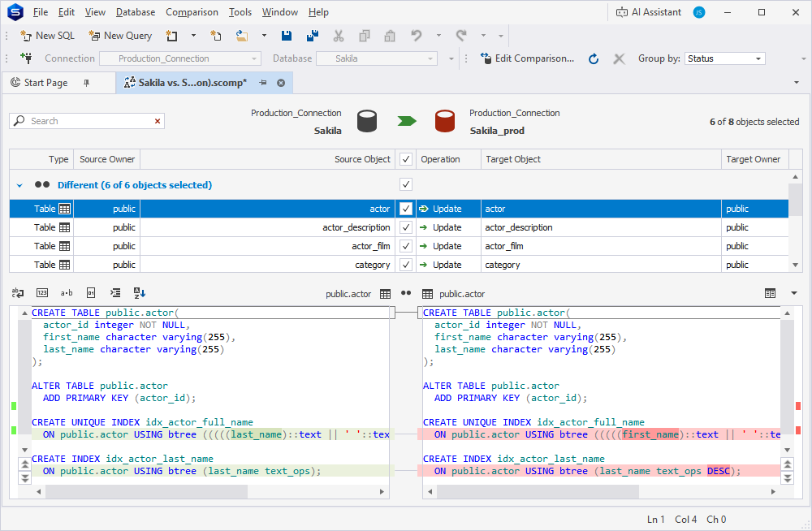This screenshot has height=531, width=812.
Task: Uncheck the actor_film row checkbox
Action: pyautogui.click(x=406, y=246)
